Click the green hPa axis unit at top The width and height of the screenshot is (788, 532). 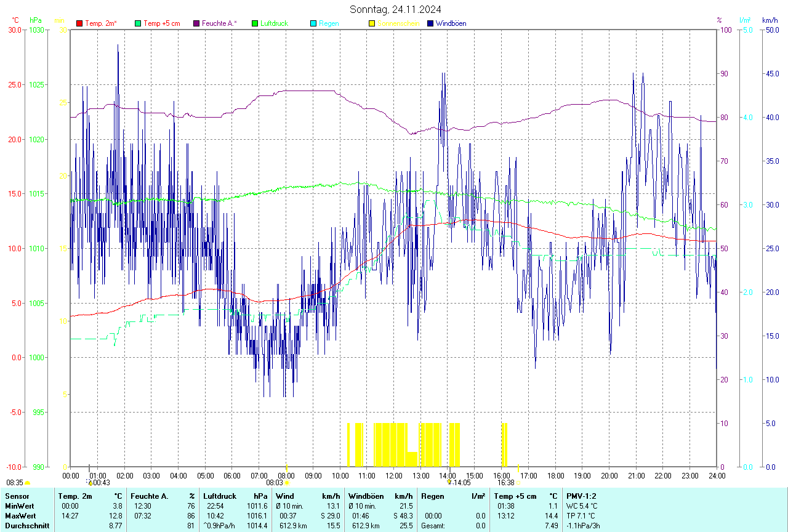tap(36, 20)
